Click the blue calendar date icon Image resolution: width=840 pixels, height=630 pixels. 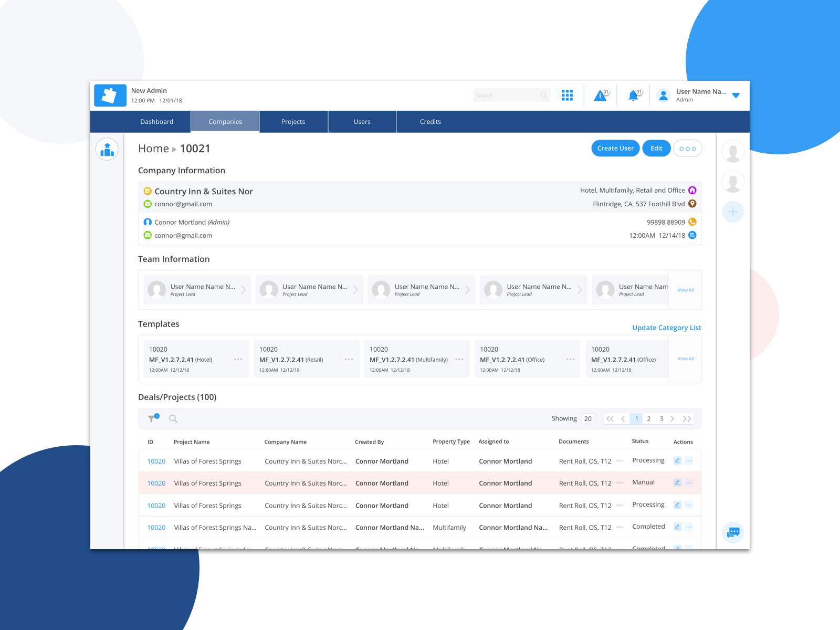coord(692,235)
